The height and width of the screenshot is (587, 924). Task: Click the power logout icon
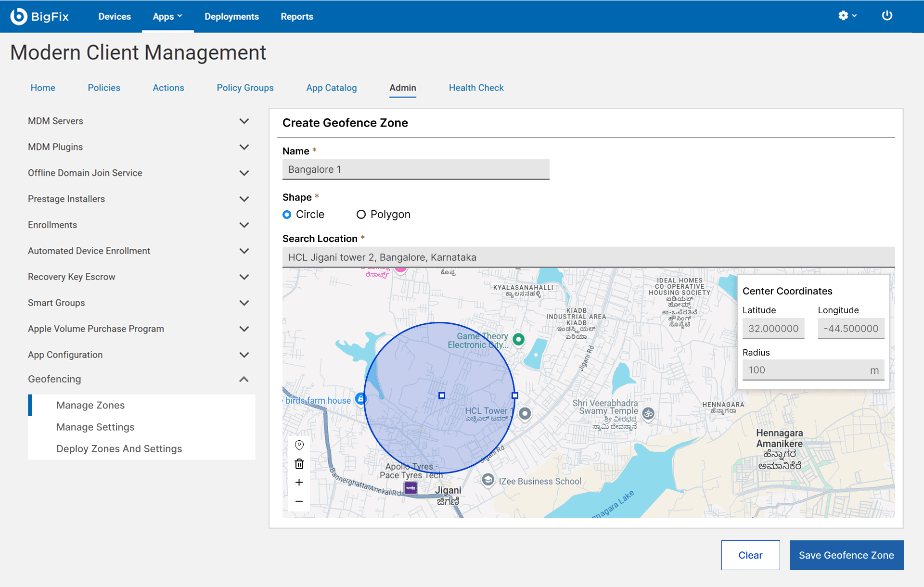click(x=887, y=16)
